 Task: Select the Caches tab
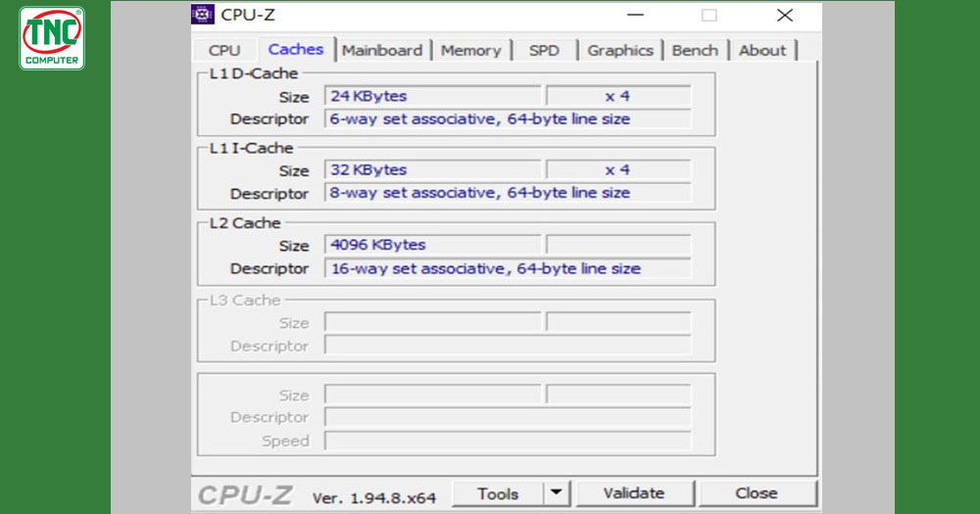point(296,49)
